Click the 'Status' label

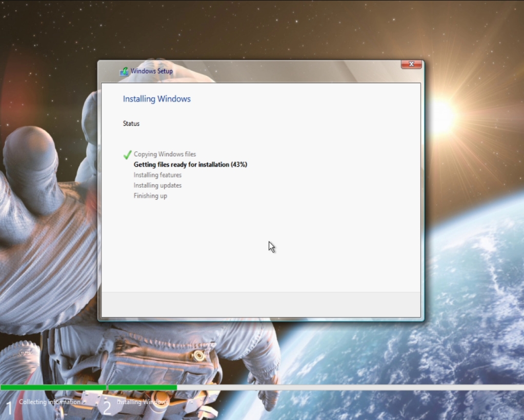click(131, 124)
